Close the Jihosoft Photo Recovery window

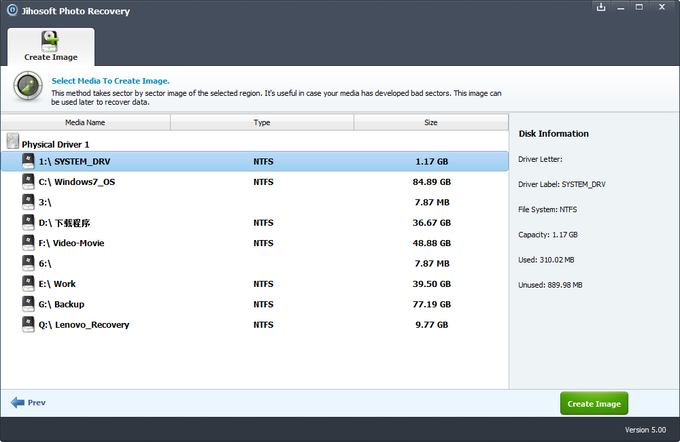point(662,7)
